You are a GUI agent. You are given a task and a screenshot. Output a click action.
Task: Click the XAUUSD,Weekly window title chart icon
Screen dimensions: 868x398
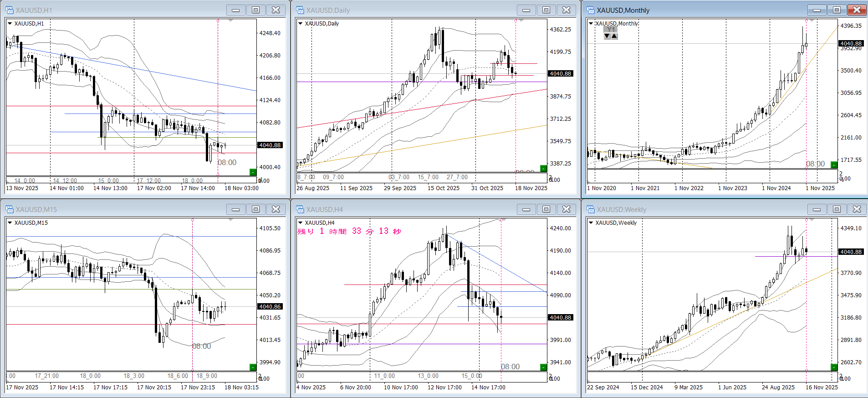click(x=590, y=209)
